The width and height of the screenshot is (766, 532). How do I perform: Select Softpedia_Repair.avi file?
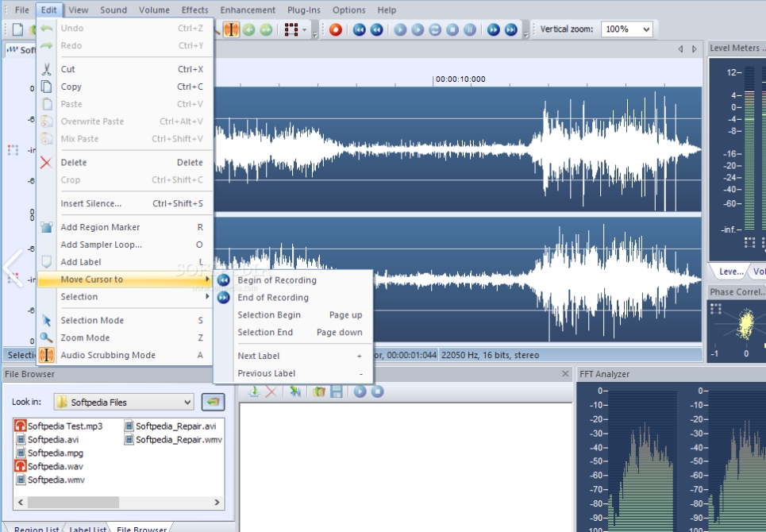click(170, 426)
